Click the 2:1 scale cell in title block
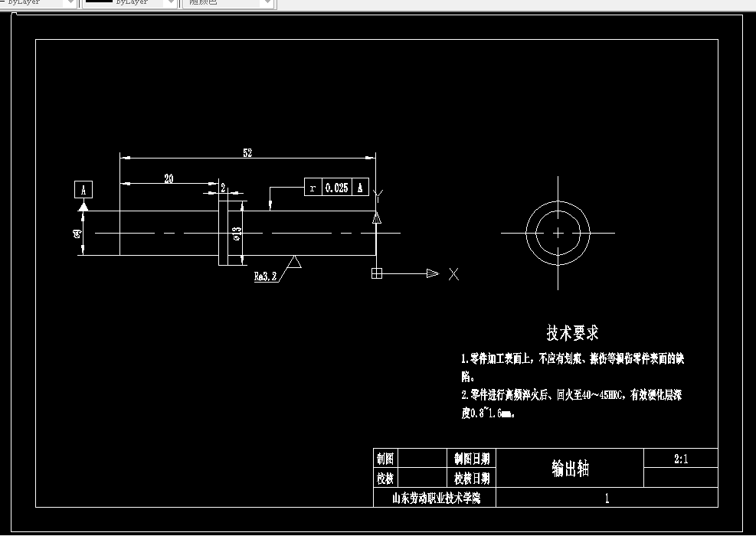Screen dimensions: 756x536 point(681,459)
